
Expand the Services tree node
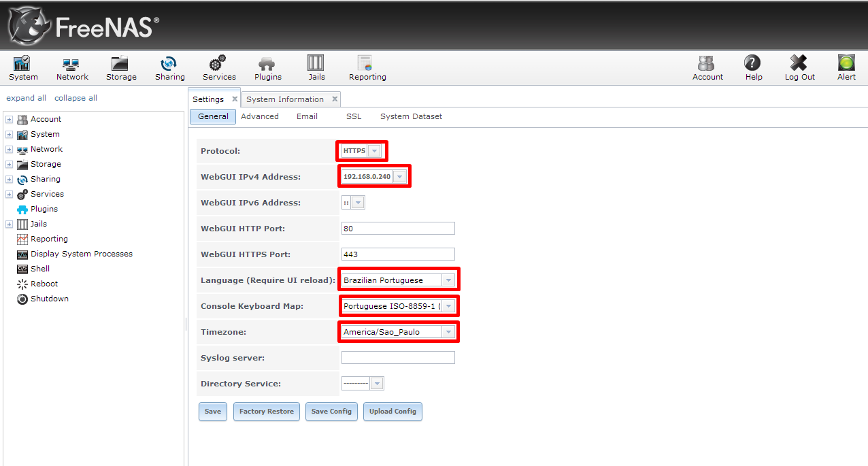pyautogui.click(x=10, y=195)
